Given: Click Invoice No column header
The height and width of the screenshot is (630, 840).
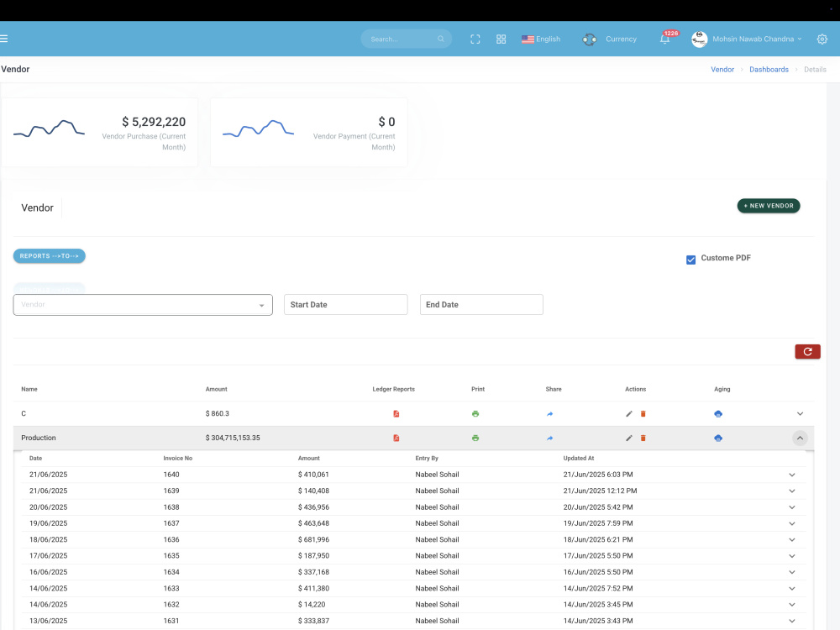Looking at the screenshot, I should coord(178,459).
